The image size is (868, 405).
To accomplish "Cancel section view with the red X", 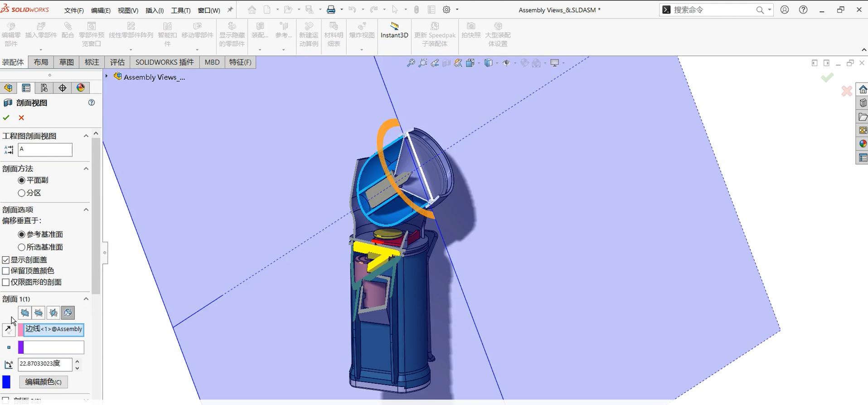I will pyautogui.click(x=21, y=118).
